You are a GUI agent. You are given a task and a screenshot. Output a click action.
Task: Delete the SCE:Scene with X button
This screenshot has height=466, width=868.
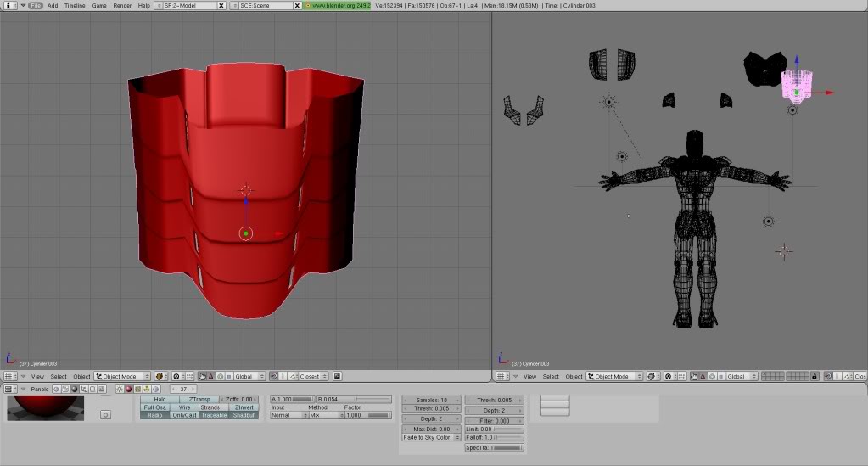pos(297,6)
